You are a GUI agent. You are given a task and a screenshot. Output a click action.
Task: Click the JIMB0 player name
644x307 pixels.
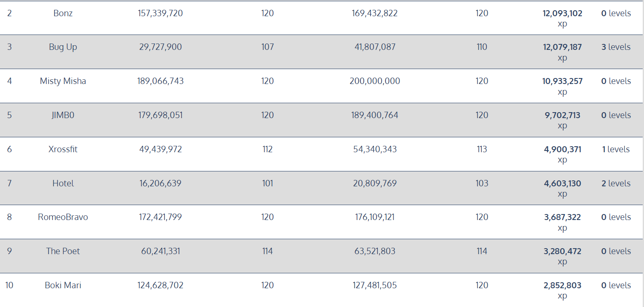[63, 115]
